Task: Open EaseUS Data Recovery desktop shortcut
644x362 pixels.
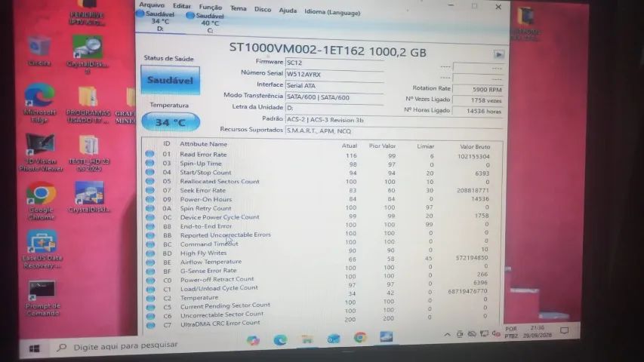Action: click(42, 250)
